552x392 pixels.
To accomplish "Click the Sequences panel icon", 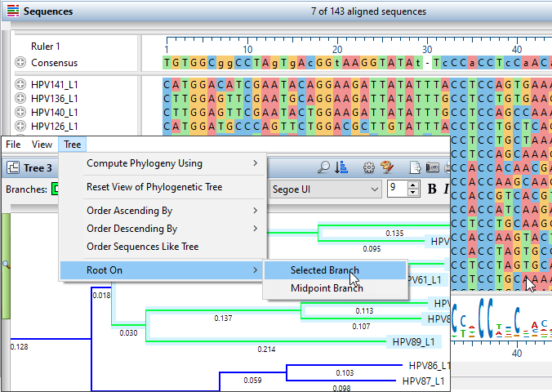I will pos(13,11).
